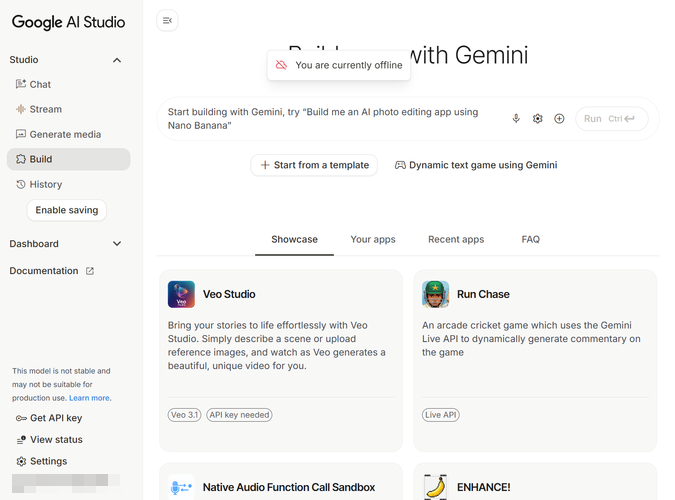Open View status in the sidebar
The width and height of the screenshot is (675, 500).
click(56, 440)
